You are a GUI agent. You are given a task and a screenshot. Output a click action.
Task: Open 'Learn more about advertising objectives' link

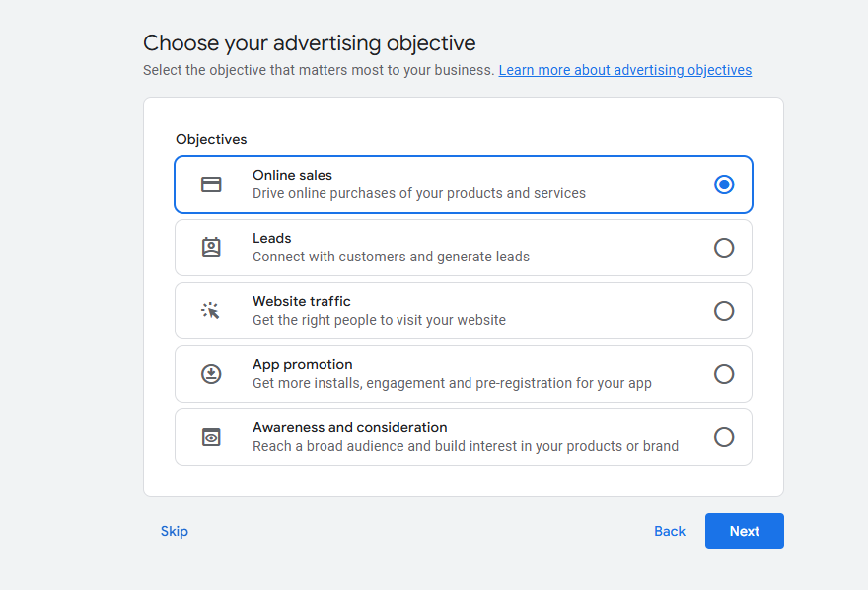(x=624, y=70)
